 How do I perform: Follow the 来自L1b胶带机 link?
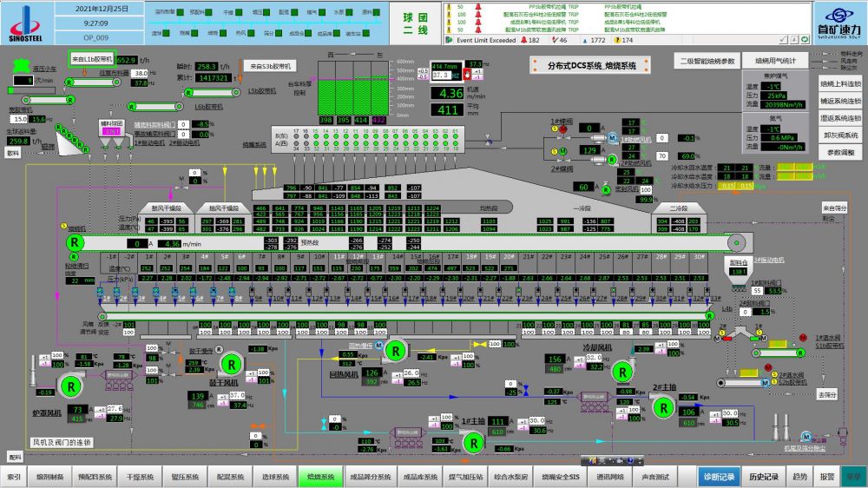[92, 59]
